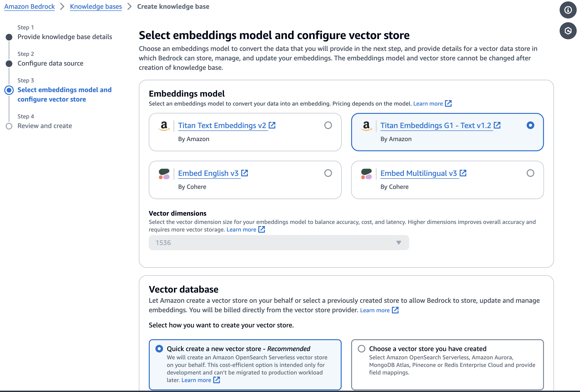Click the hexagon icon below the info icon
Viewport: 580px width, 392px height.
point(568,31)
